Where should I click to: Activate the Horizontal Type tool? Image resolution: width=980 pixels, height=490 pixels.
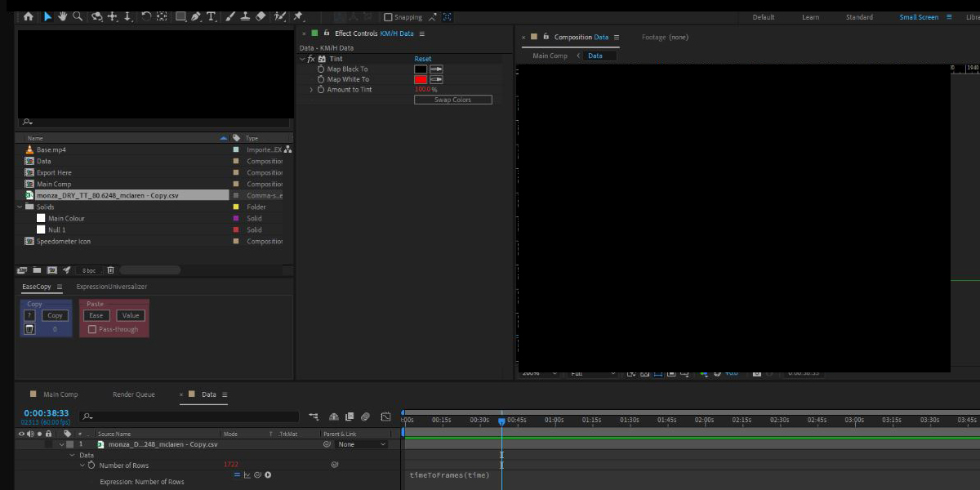(x=212, y=16)
